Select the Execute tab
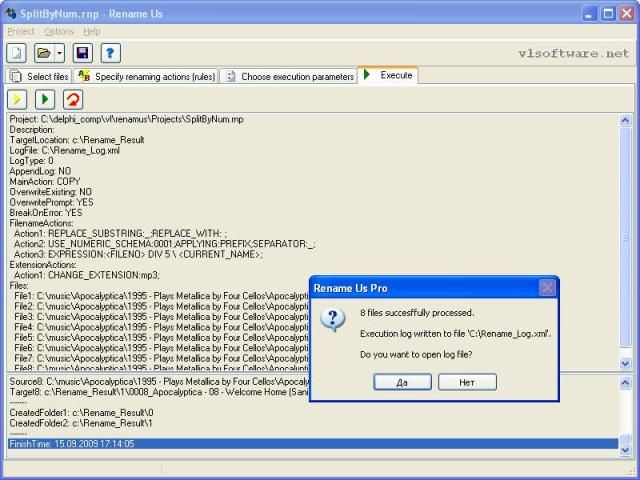The width and height of the screenshot is (640, 480). (x=388, y=75)
